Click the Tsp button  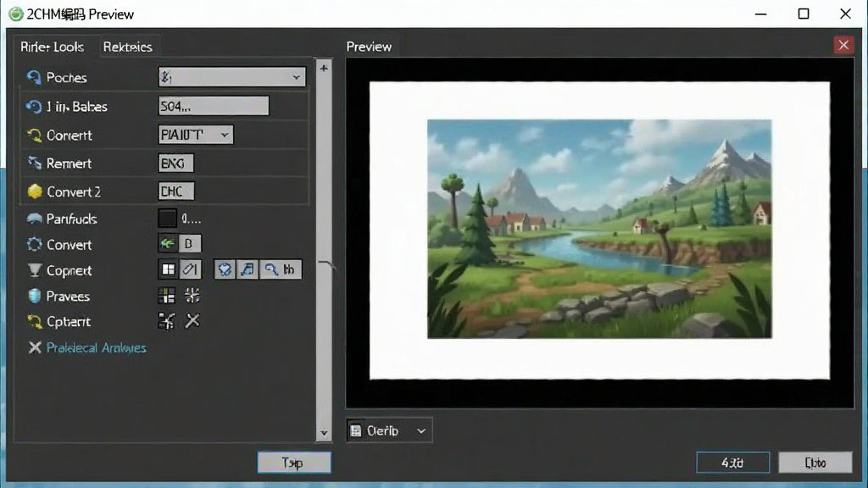(x=294, y=463)
